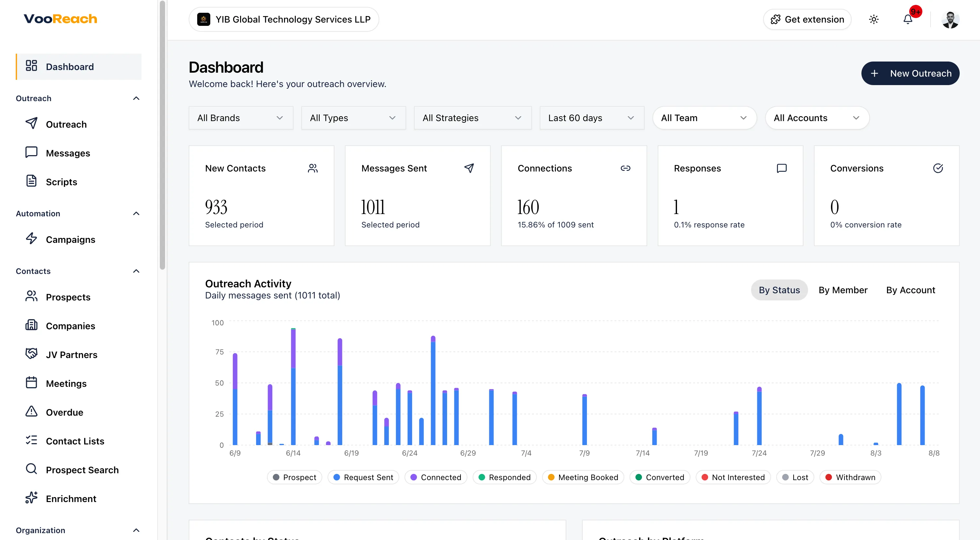Open Campaigns in sidebar menu
The height and width of the screenshot is (540, 980).
(79, 239)
